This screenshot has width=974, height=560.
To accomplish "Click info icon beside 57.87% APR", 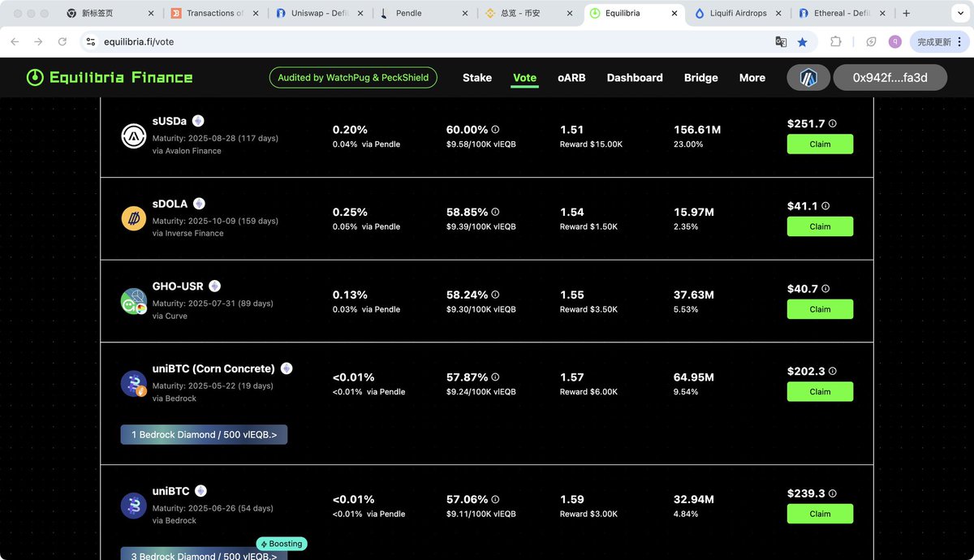I will pos(495,377).
